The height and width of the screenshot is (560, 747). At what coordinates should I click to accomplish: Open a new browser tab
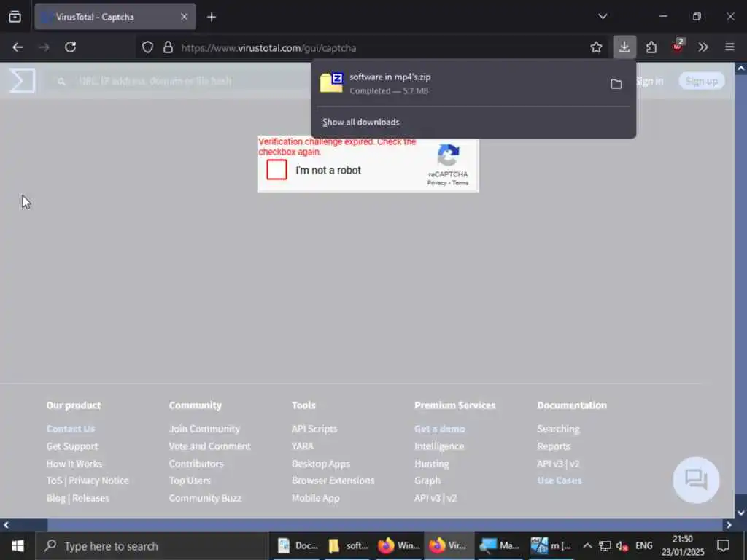[x=212, y=17]
